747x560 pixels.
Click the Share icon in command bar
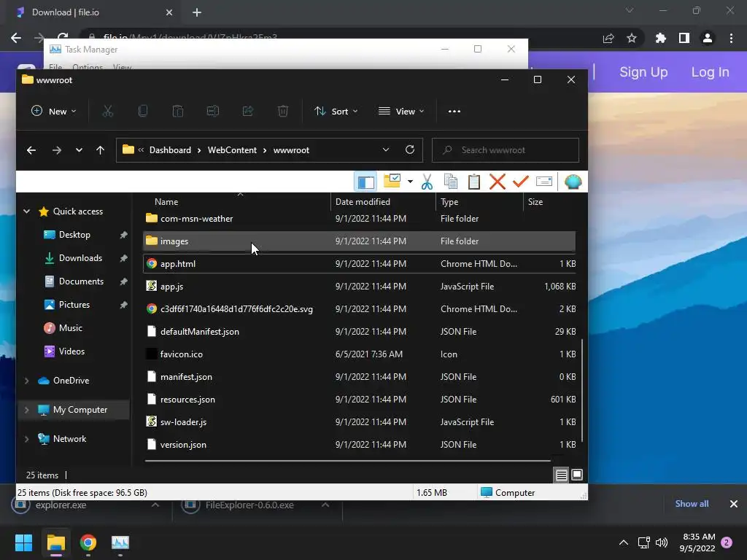(248, 111)
